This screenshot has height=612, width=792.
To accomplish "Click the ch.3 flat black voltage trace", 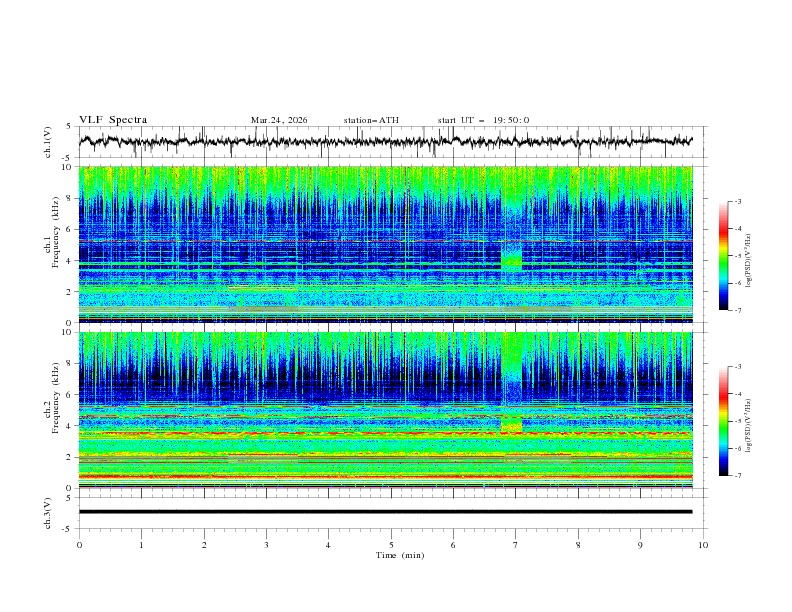I will pyautogui.click(x=385, y=512).
